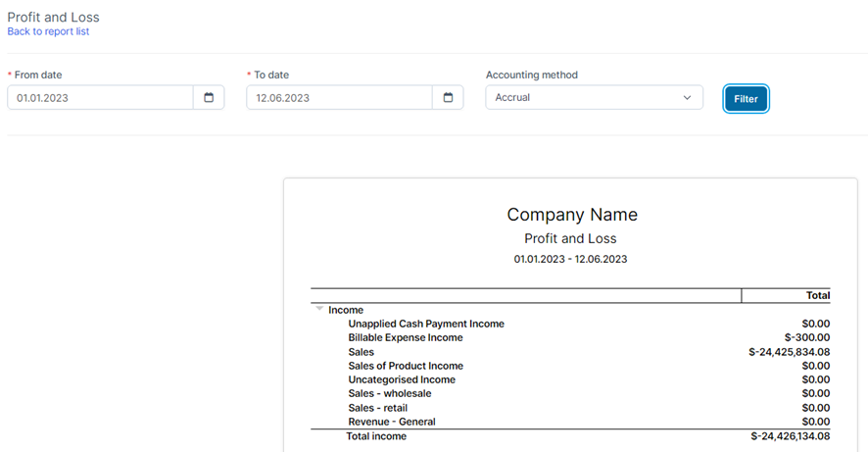Screen dimensions: 868x452
Task: Collapse the Income section triangle
Action: tap(319, 310)
